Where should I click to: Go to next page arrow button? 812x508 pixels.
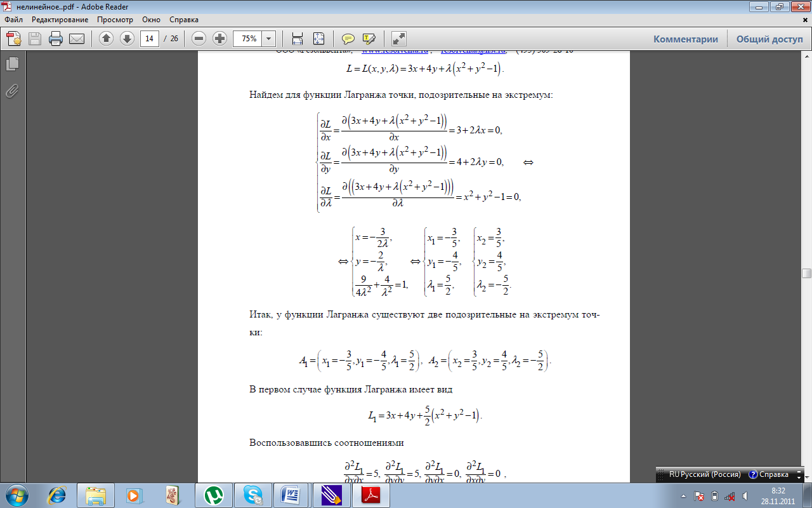pos(127,39)
